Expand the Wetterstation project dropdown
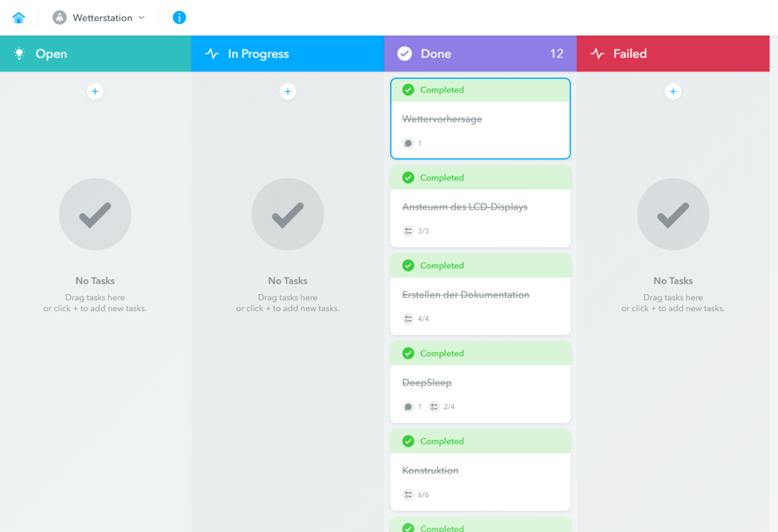This screenshot has height=532, width=778. [x=141, y=17]
